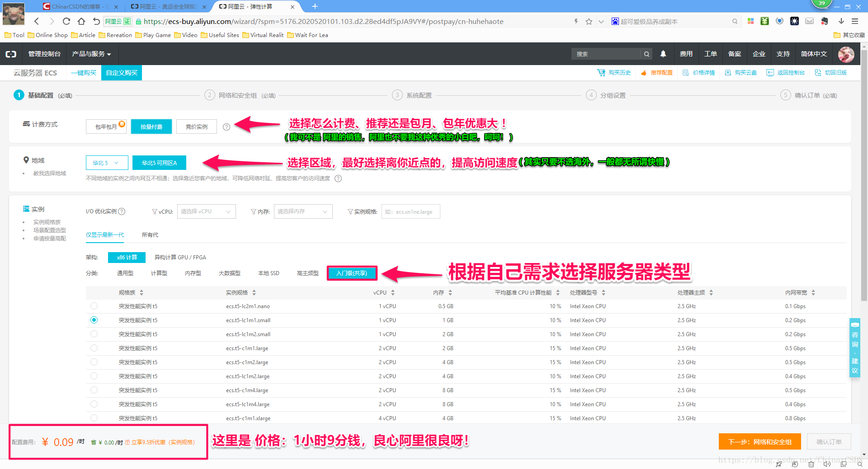
Task: Open the browser downloads arrow icon
Action: pos(841,21)
